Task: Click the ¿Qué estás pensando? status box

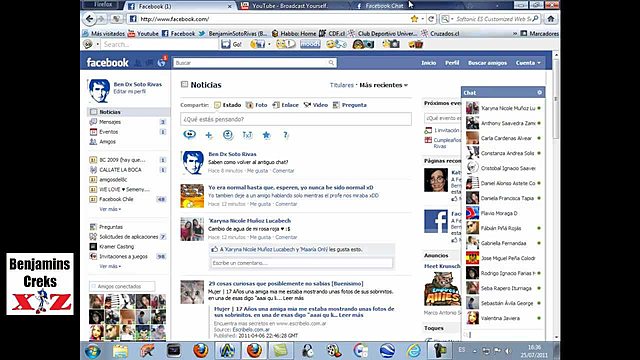Action: pyautogui.click(x=296, y=119)
